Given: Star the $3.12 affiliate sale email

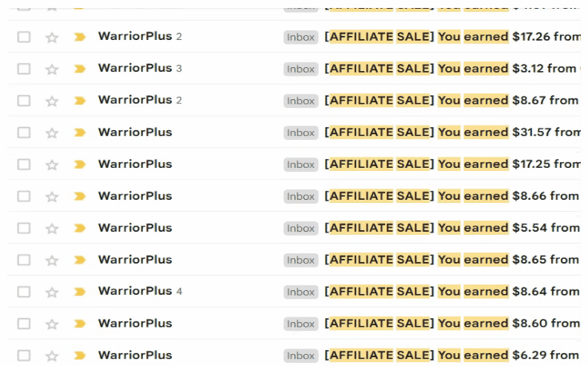Looking at the screenshot, I should (52, 70).
